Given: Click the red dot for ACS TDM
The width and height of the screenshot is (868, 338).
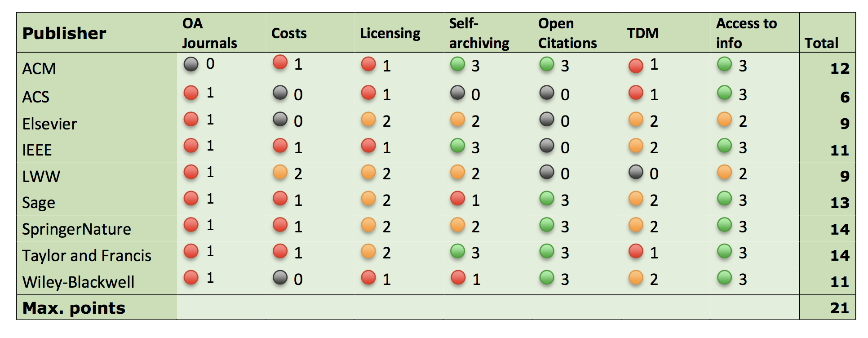Looking at the screenshot, I should pyautogui.click(x=636, y=93).
